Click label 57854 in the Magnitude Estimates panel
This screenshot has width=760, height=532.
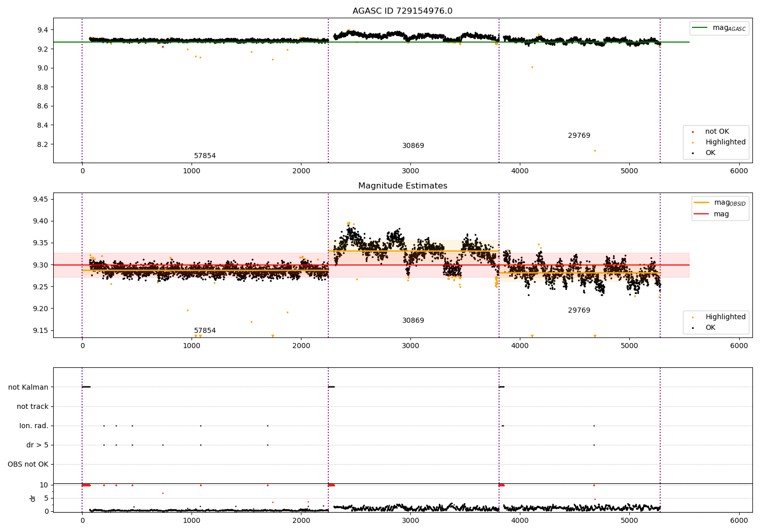205,331
